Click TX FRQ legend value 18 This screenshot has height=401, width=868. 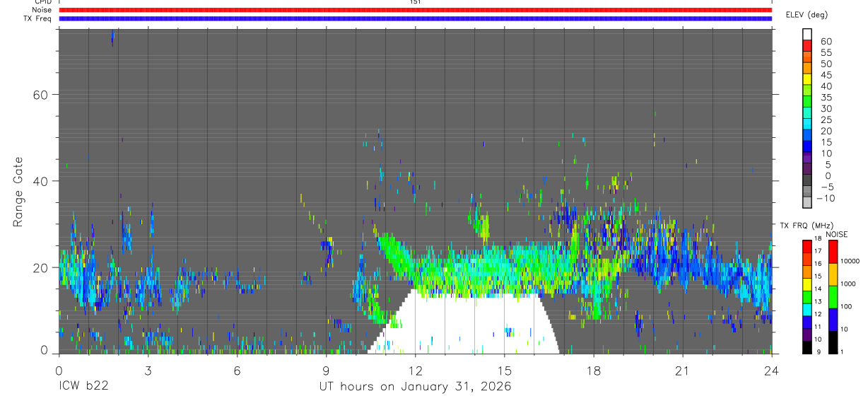tap(818, 239)
